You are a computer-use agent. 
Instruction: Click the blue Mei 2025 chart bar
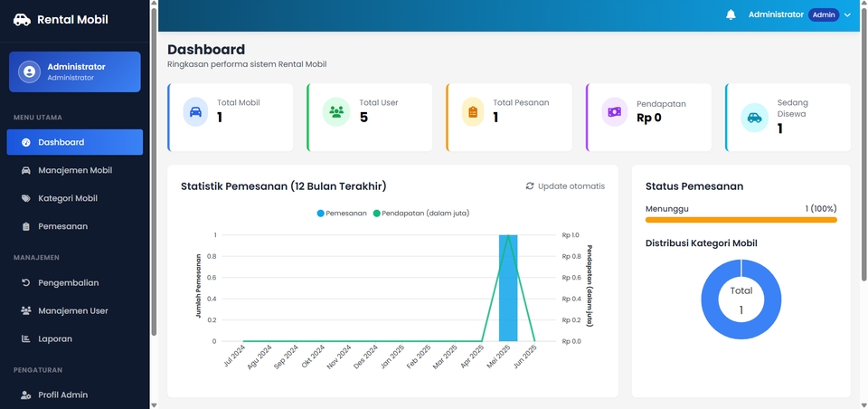pos(508,288)
